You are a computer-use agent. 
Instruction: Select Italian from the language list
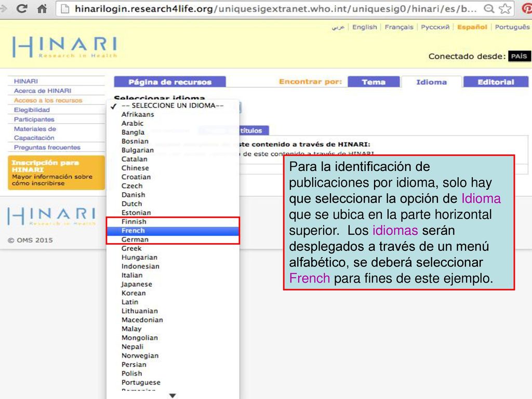pos(172,275)
